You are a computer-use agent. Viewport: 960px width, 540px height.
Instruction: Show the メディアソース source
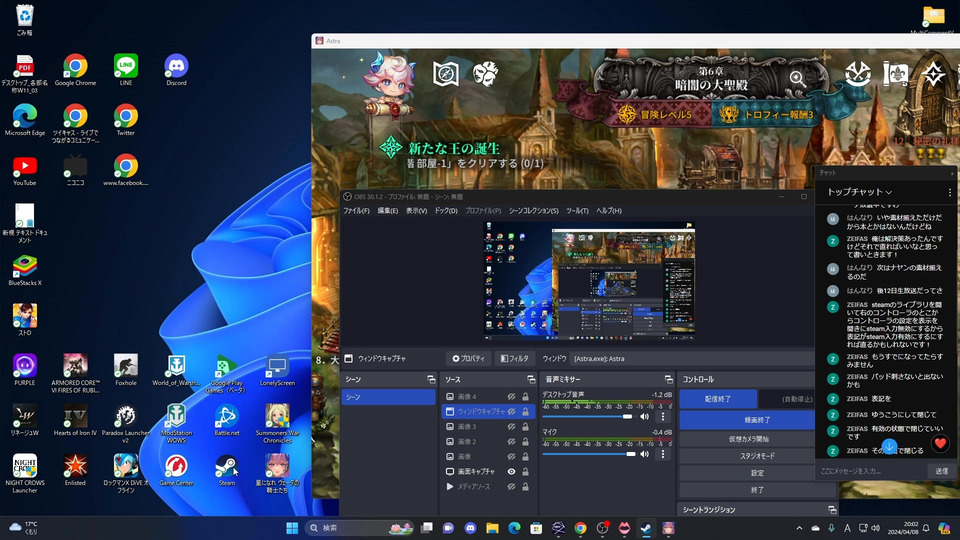pos(511,487)
